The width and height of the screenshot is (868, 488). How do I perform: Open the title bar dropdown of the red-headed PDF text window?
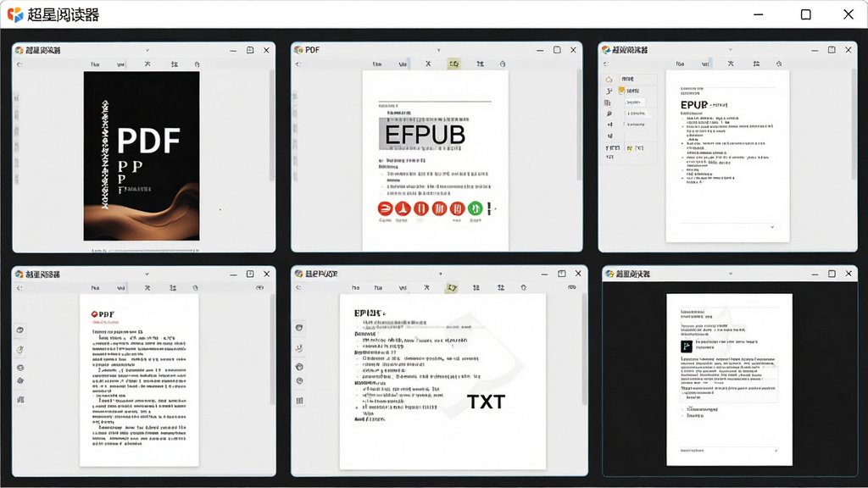click(147, 274)
